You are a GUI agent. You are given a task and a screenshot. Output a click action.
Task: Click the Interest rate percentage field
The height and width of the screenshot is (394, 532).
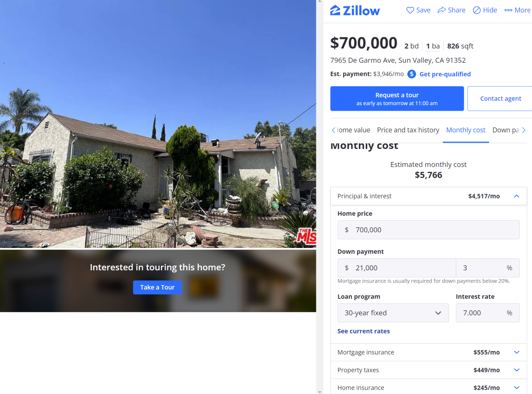488,313
